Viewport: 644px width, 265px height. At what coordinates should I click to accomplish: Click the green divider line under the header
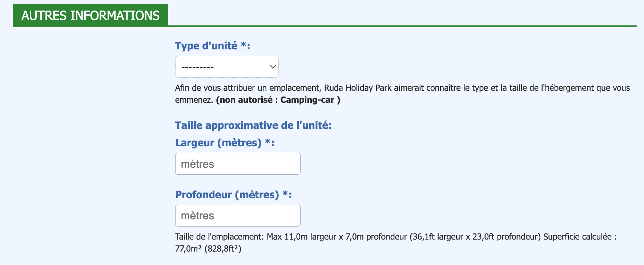(x=402, y=26)
